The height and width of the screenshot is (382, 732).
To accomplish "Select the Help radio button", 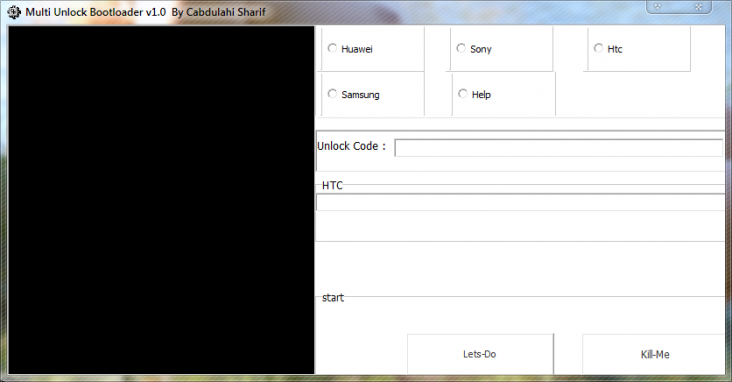I will [x=463, y=94].
